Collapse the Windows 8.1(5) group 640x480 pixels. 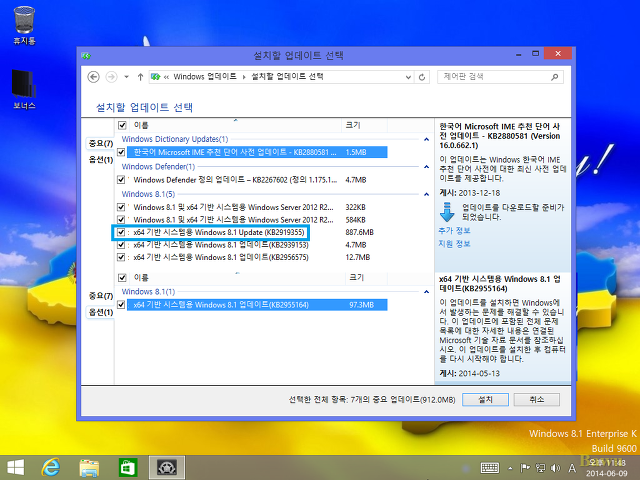426,194
